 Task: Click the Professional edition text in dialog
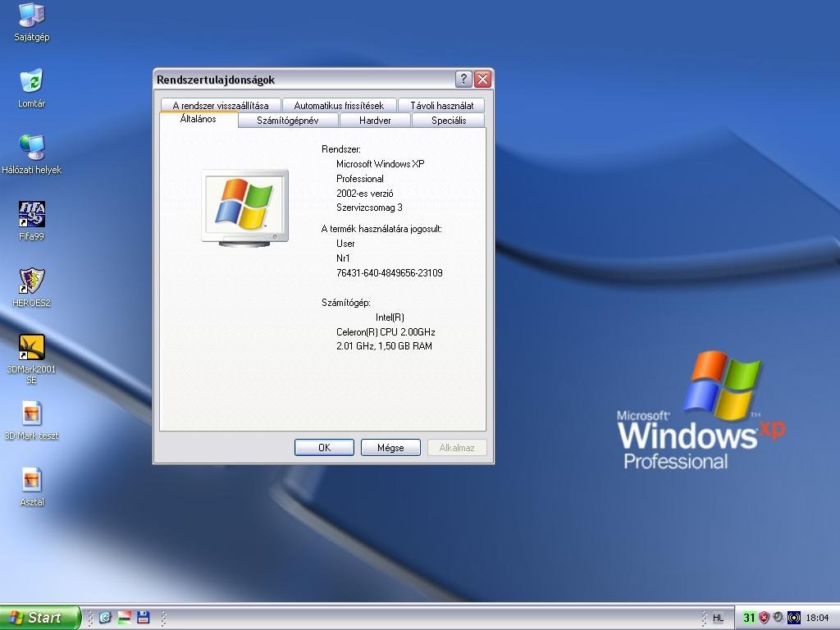360,178
